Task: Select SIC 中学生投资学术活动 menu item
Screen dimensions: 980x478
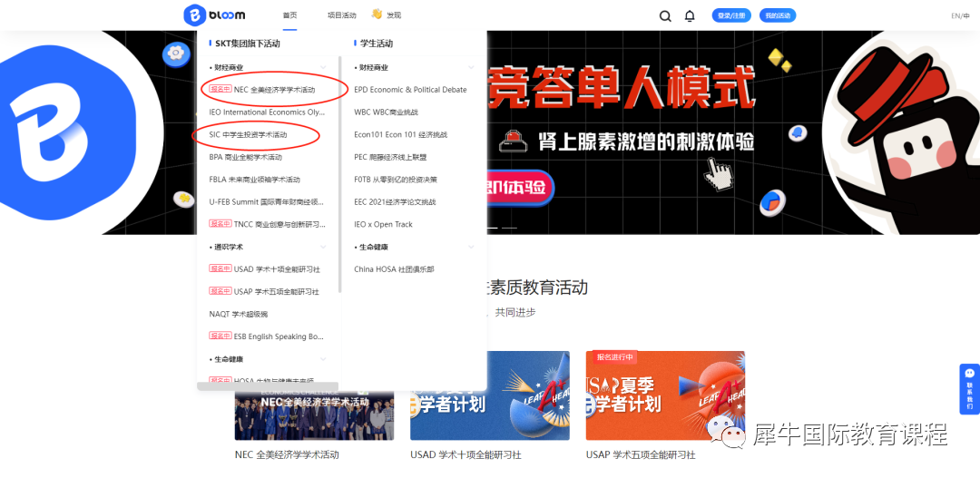Action: pos(248,134)
